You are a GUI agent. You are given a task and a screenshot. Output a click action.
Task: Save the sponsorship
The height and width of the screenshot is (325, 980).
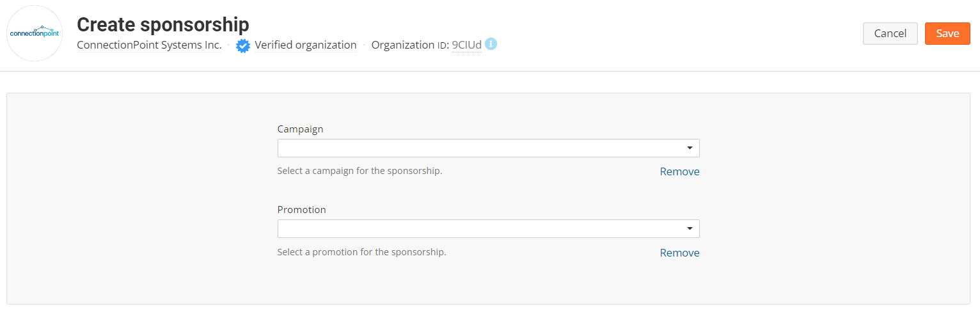click(x=947, y=33)
